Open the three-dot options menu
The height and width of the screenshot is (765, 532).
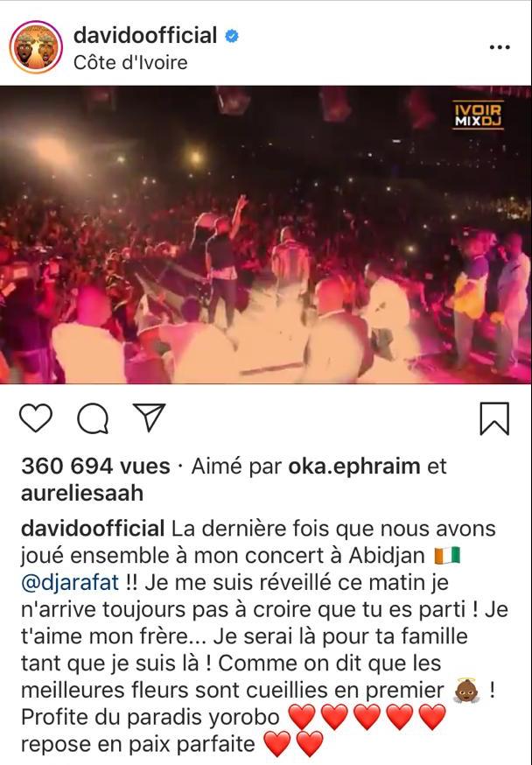click(x=500, y=47)
